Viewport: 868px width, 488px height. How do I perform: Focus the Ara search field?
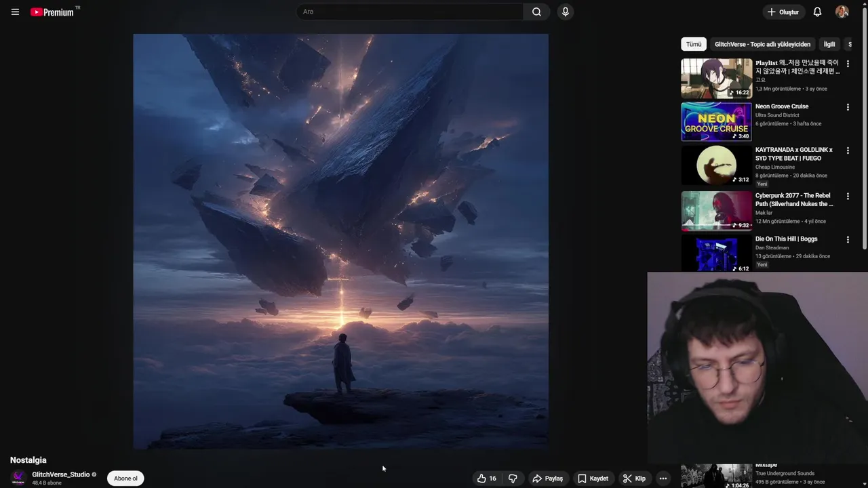410,12
